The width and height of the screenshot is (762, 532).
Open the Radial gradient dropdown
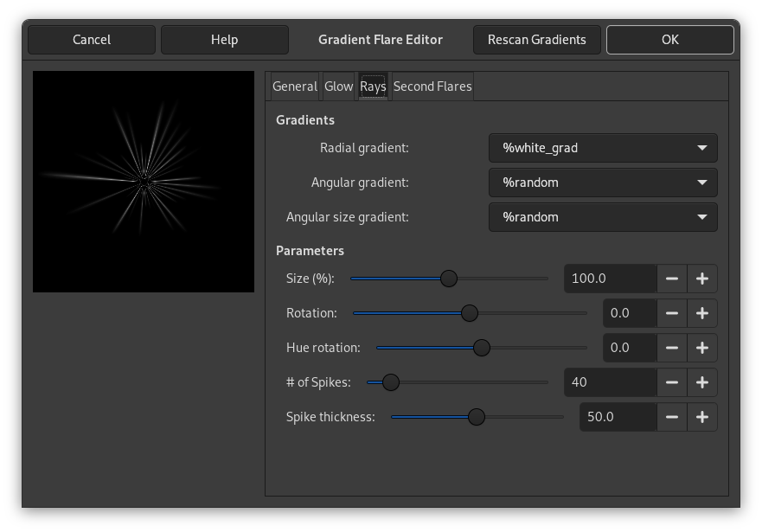pyautogui.click(x=602, y=147)
